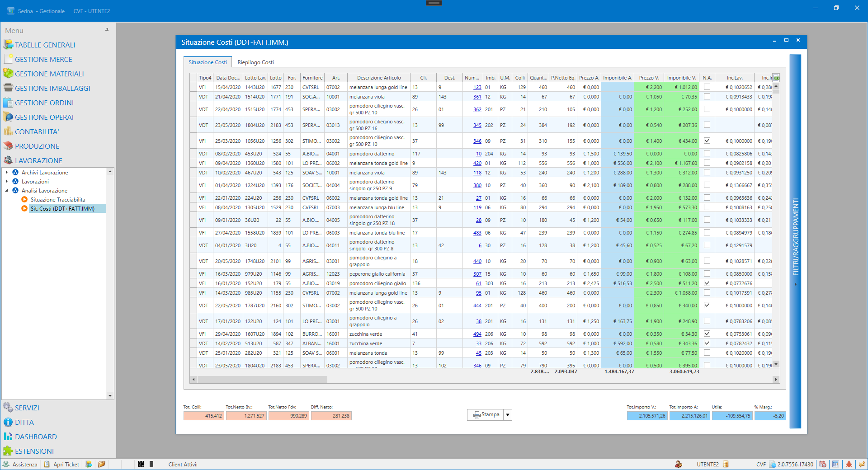Open the LAVORAZIONE menu section

coord(38,160)
